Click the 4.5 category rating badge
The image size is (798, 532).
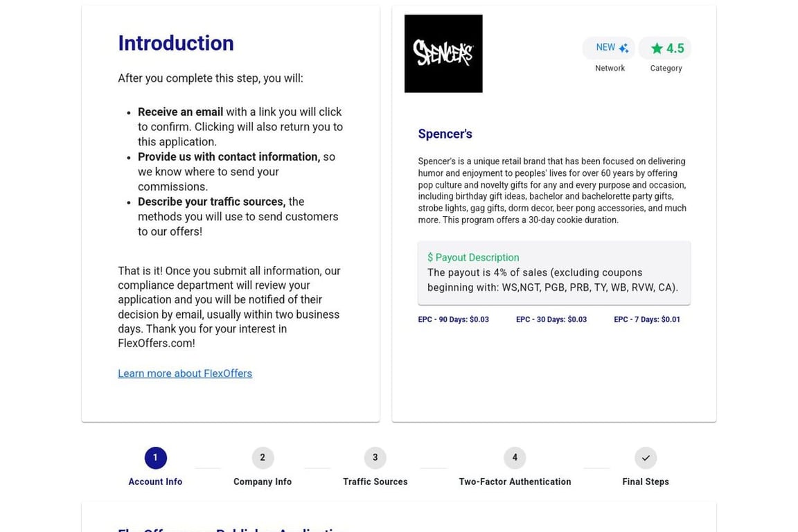[x=665, y=48]
